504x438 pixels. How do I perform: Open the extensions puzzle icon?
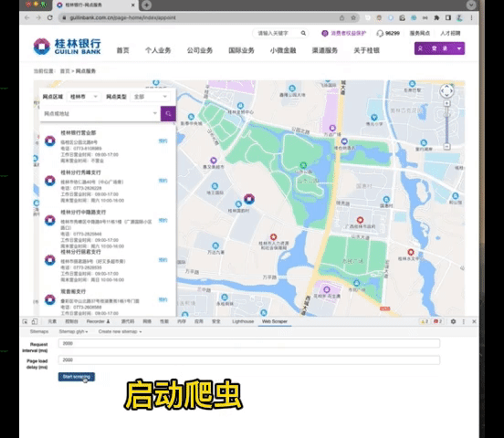[x=436, y=17]
